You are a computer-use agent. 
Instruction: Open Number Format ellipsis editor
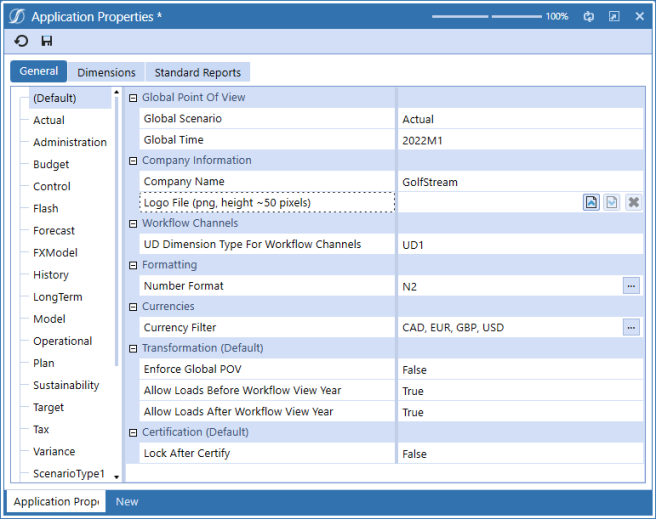point(631,286)
